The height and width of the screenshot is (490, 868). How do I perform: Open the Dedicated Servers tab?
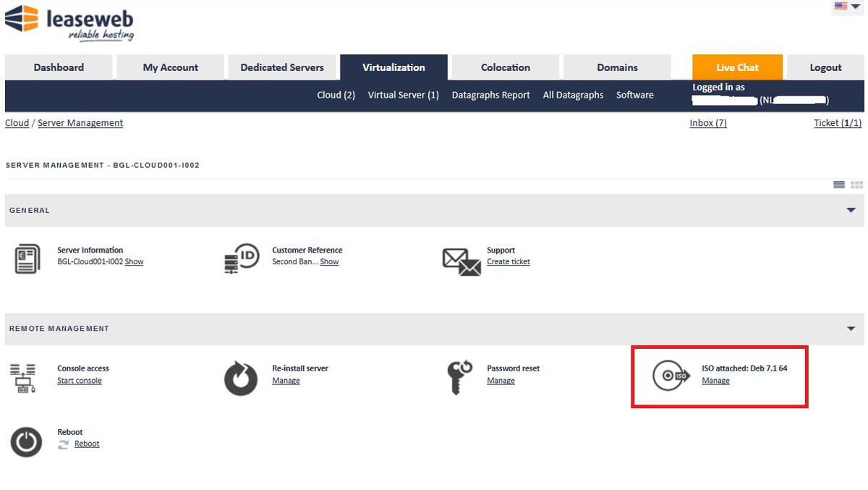point(282,67)
